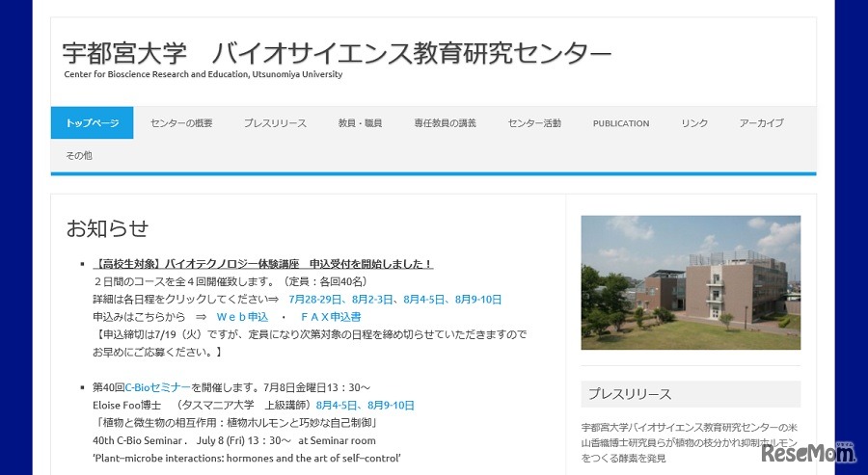Open the センターの概要 menu item

[181, 122]
